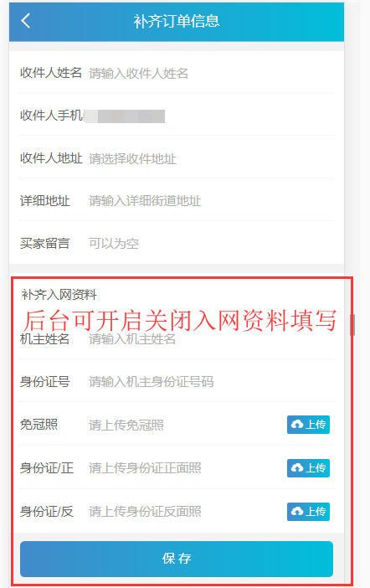Screen dimensions: 370x588
Task: Click the page scrollbar thumb
Action: 352,325
